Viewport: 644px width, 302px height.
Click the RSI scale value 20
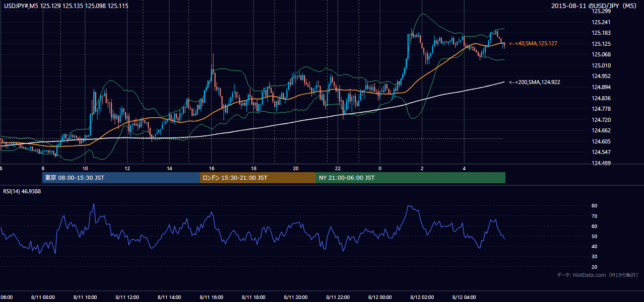coord(595,267)
